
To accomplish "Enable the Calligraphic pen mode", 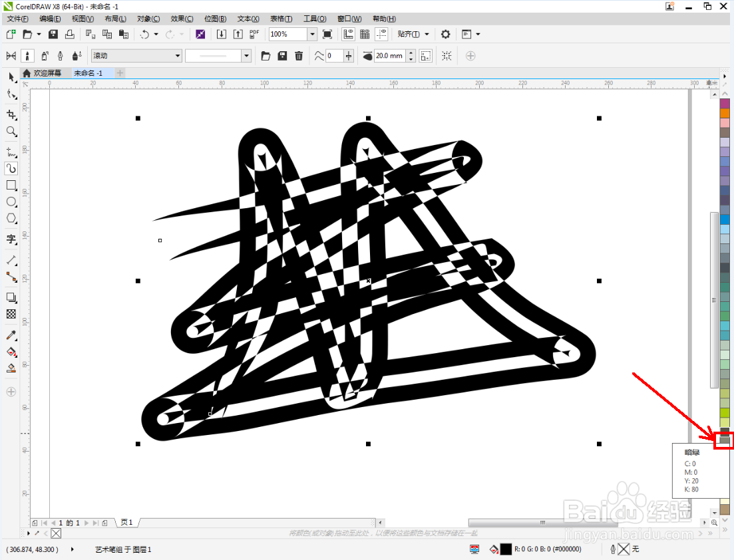I will 61,56.
